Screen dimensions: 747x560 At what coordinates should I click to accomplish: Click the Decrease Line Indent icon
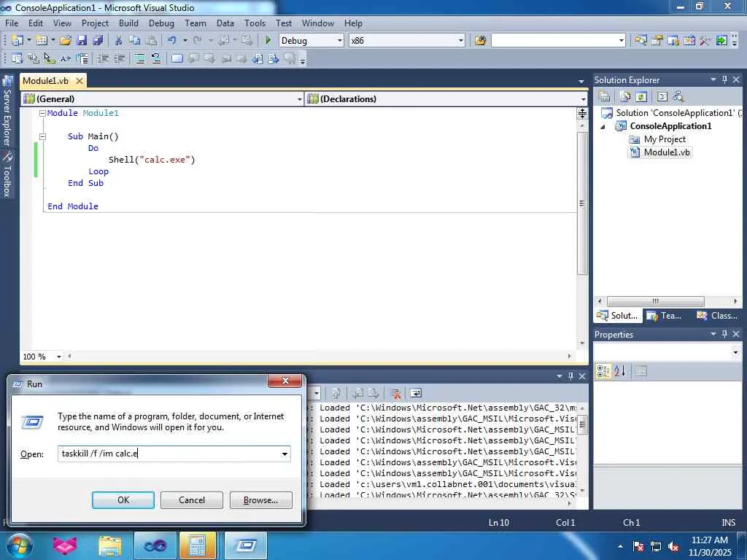pyautogui.click(x=103, y=58)
